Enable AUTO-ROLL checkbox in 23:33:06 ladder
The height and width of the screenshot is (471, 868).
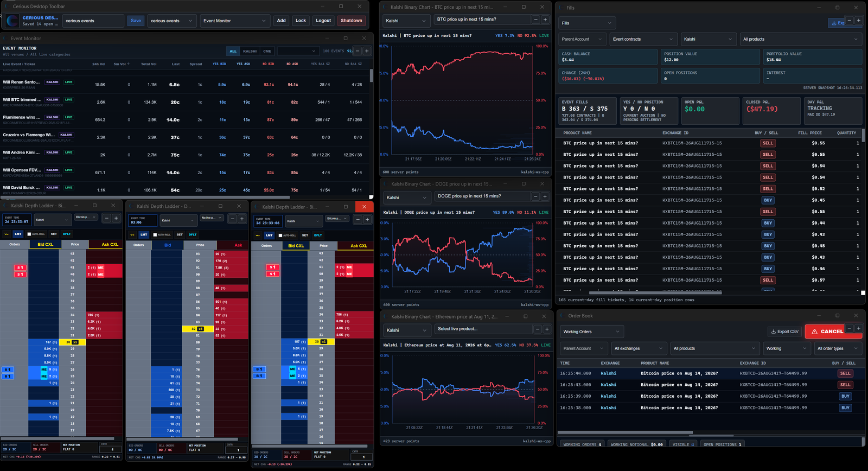tap(280, 235)
